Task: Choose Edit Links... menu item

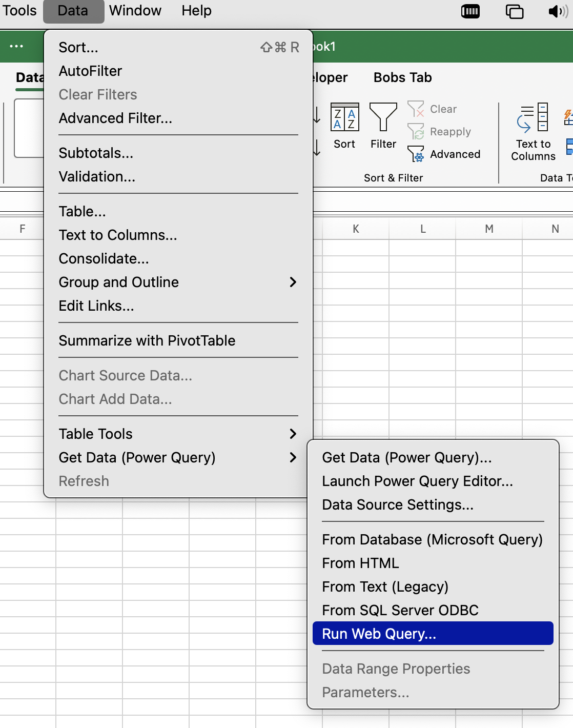Action: click(x=178, y=306)
